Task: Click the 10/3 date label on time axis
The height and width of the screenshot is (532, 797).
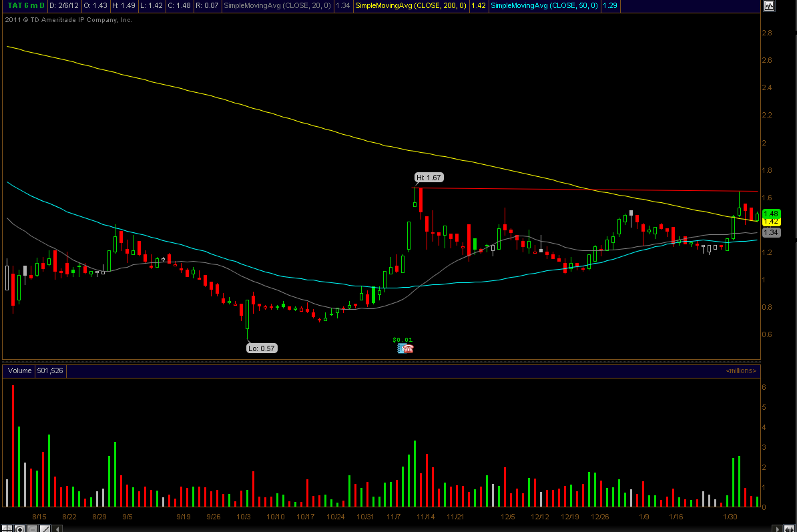Action: pos(244,517)
